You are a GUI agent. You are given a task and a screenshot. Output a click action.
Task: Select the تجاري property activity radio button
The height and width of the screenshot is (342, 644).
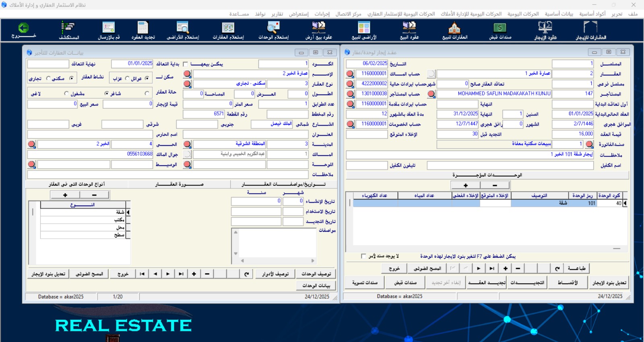[x=48, y=78]
